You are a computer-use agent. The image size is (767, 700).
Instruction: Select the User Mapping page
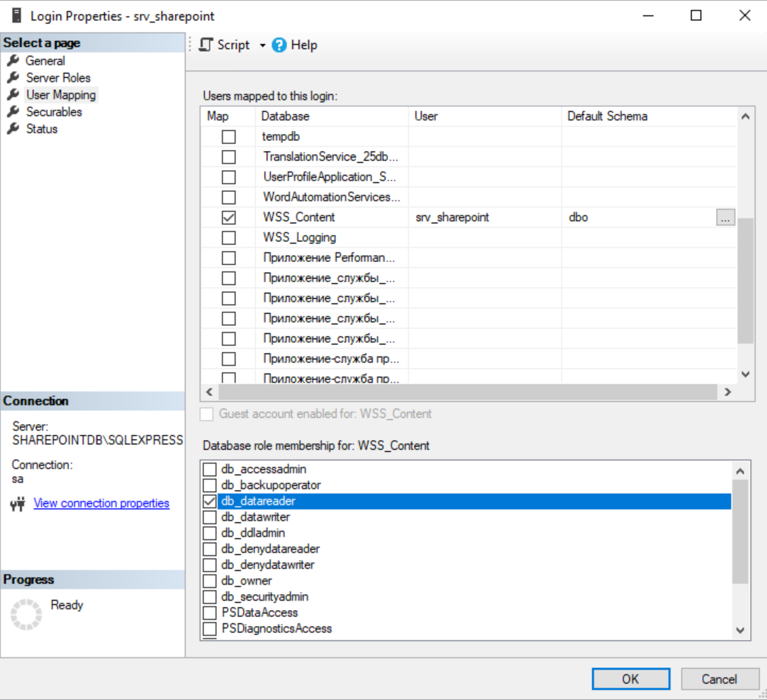tap(61, 95)
